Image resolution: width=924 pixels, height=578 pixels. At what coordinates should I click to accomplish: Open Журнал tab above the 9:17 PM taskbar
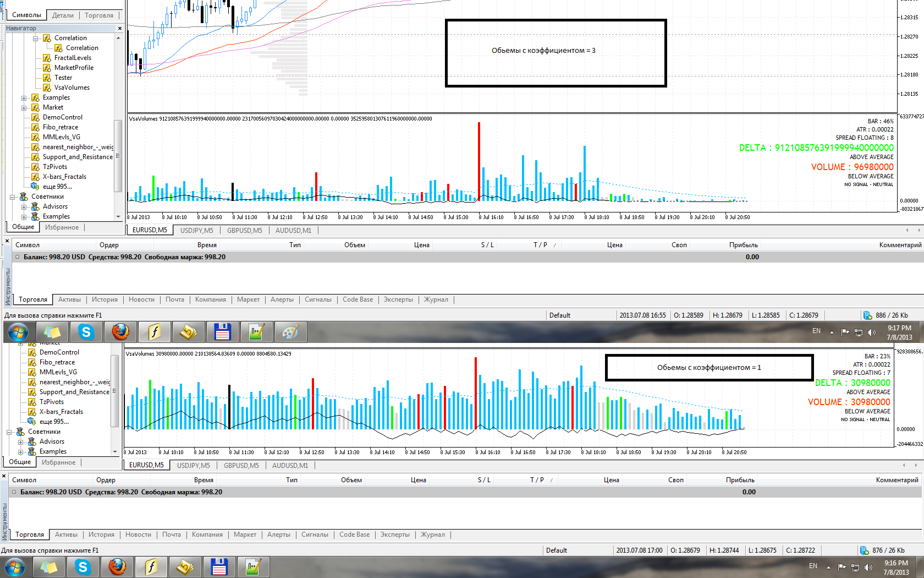tap(436, 300)
